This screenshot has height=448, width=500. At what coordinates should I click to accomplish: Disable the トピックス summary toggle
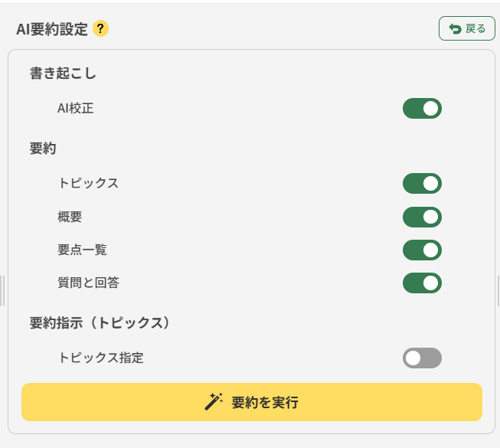coord(422,183)
